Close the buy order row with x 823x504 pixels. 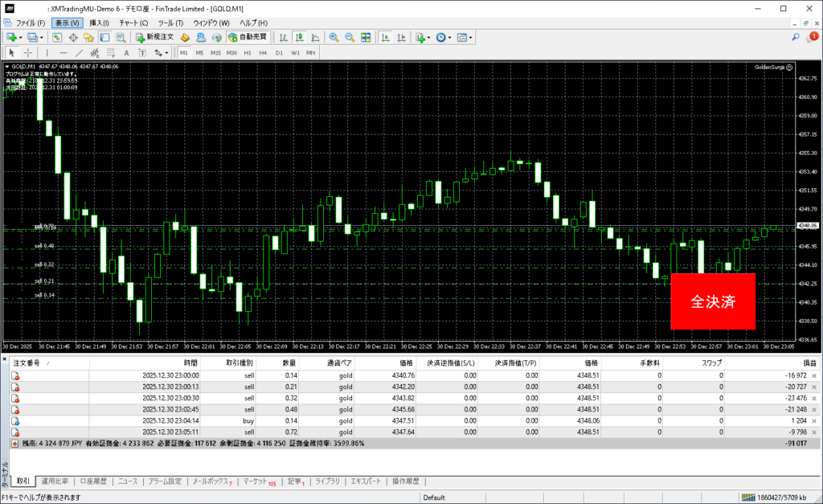coord(813,420)
